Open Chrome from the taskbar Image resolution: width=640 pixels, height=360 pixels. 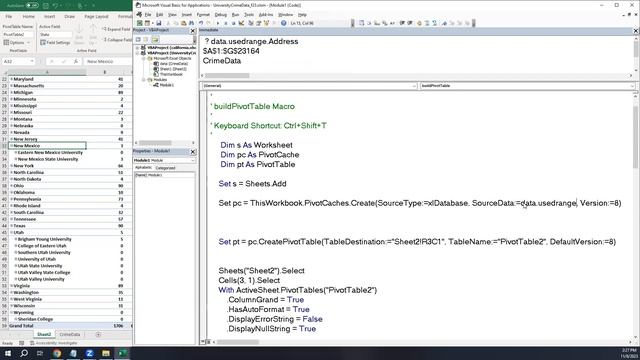(x=57, y=353)
